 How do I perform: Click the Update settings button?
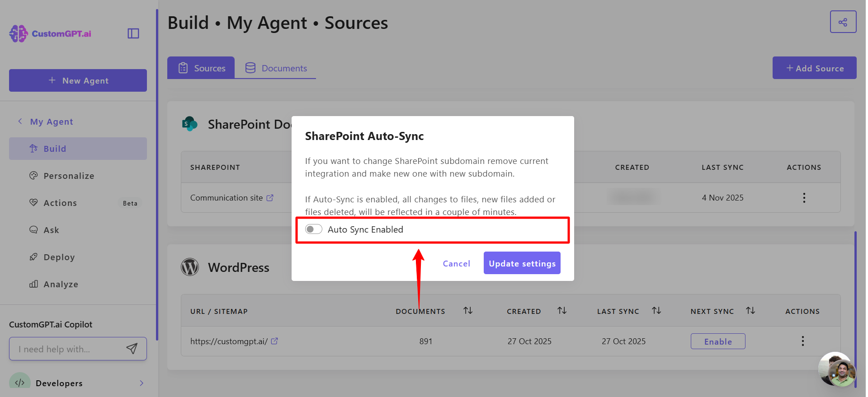click(x=522, y=263)
